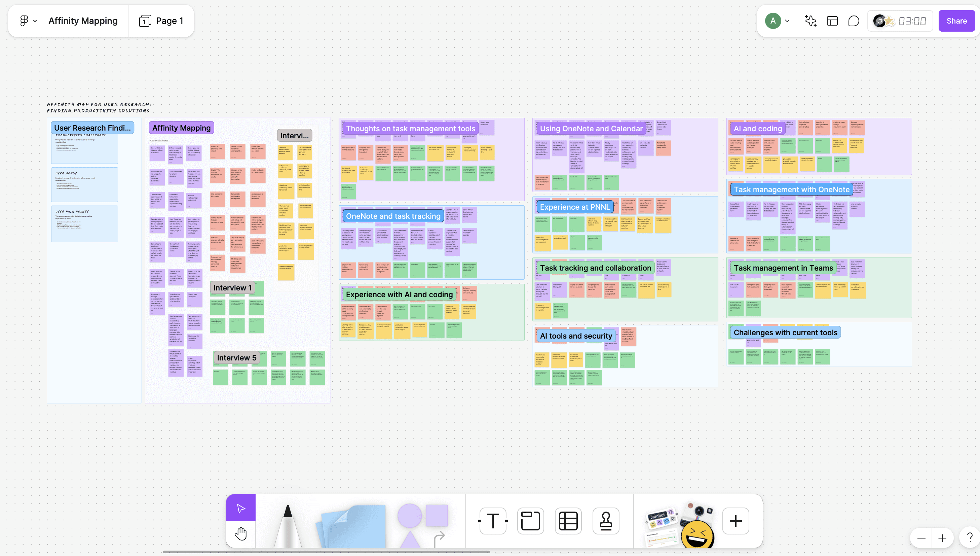Select the circle shape tool
Viewport: 980px width, 556px height.
(x=410, y=515)
